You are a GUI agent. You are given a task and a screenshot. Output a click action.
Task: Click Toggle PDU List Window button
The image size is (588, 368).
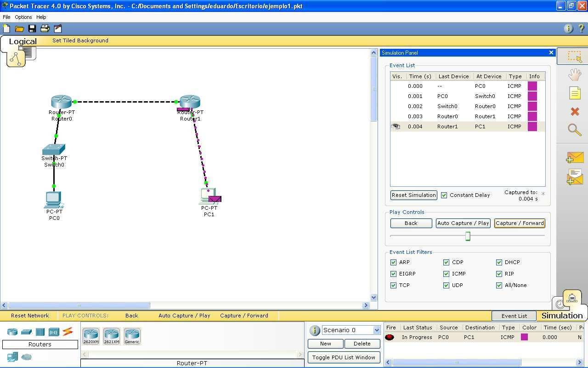click(344, 357)
